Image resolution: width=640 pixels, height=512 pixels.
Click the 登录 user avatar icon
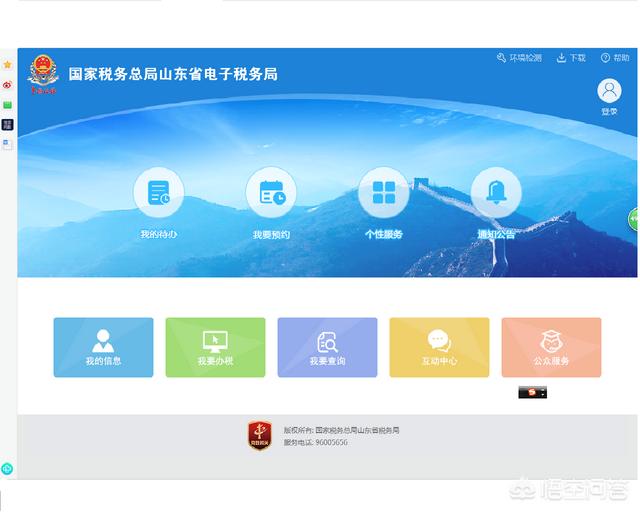[x=609, y=91]
